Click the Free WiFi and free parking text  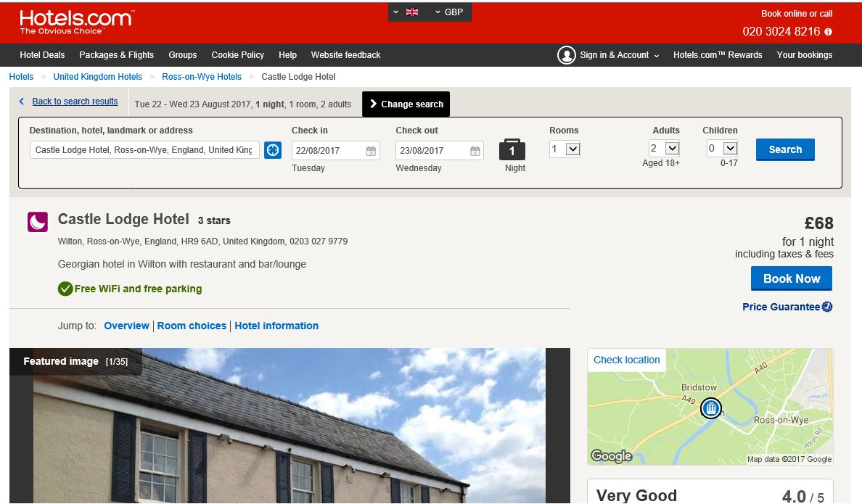138,289
